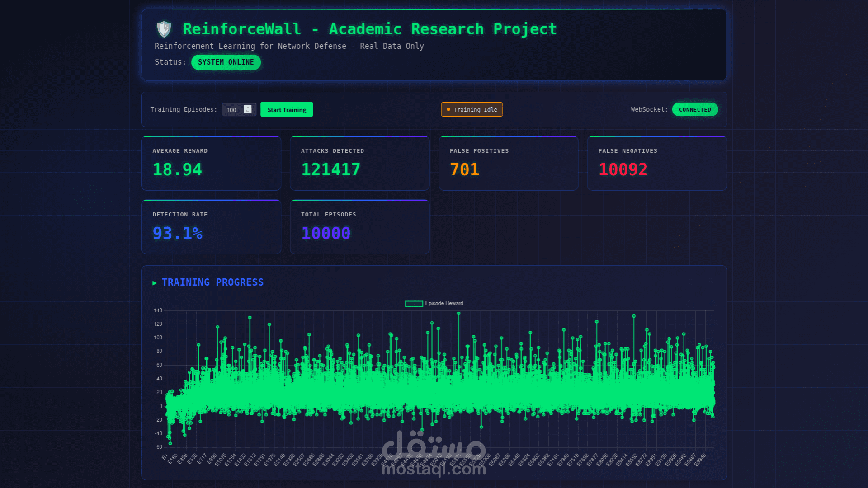Toggle the Episode Reward legend entry
This screenshot has height=488, width=868.
click(434, 303)
